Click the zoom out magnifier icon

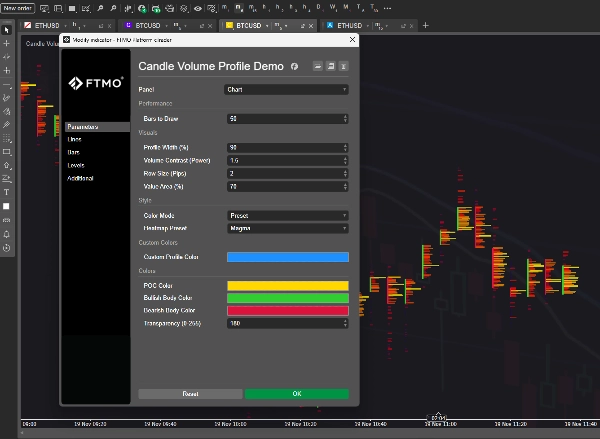click(x=113, y=8)
